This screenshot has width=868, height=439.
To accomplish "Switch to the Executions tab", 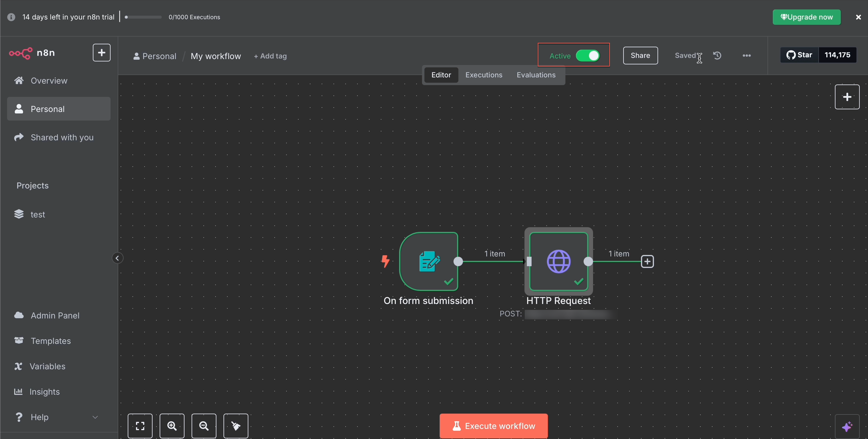I will tap(484, 75).
